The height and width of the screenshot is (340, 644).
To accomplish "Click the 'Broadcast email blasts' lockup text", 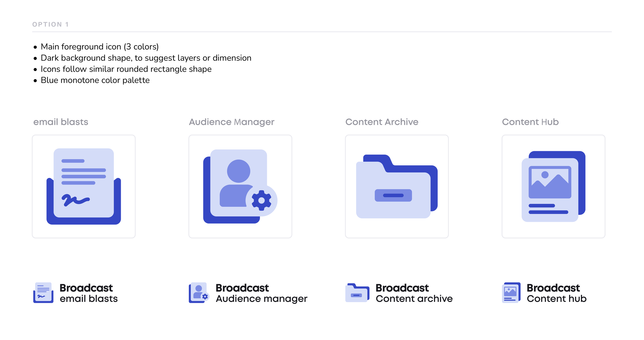I will click(x=88, y=293).
